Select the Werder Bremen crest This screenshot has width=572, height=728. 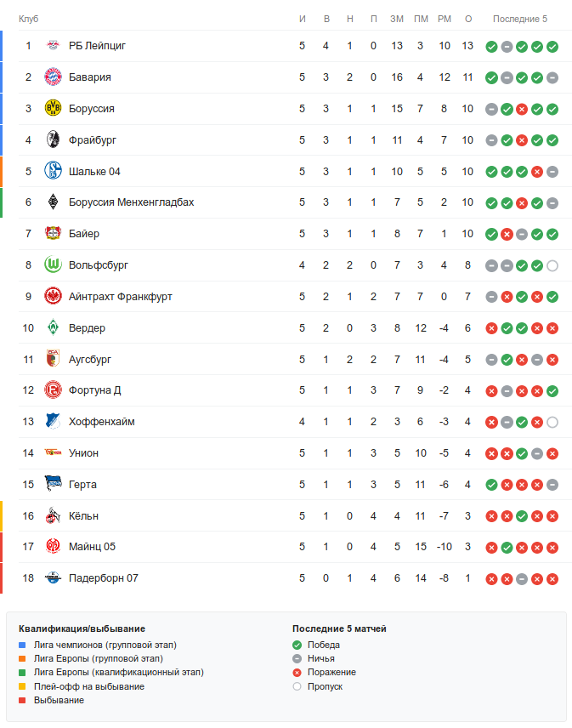coord(53,327)
